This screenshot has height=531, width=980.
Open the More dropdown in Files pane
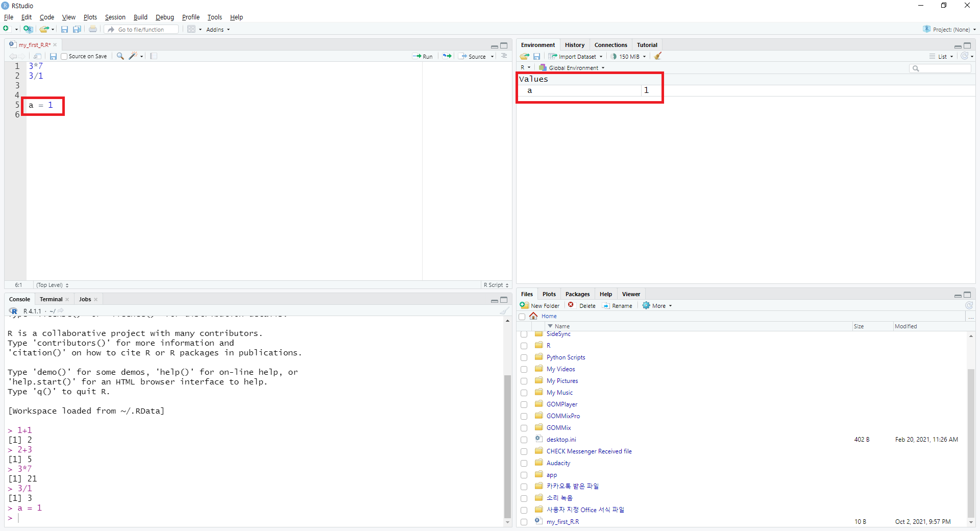pos(657,306)
